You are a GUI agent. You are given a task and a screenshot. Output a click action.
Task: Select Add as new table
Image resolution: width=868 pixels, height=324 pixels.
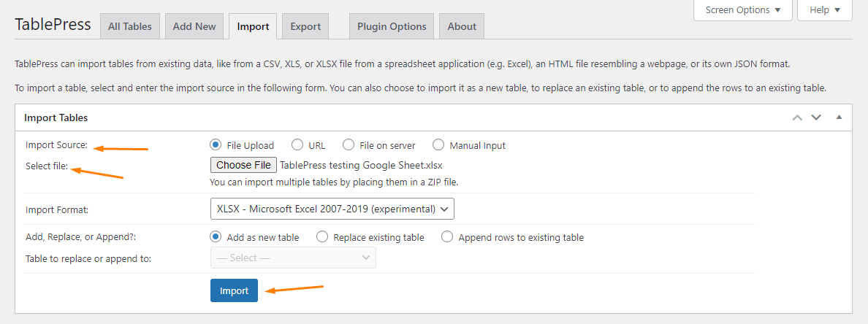pyautogui.click(x=216, y=237)
